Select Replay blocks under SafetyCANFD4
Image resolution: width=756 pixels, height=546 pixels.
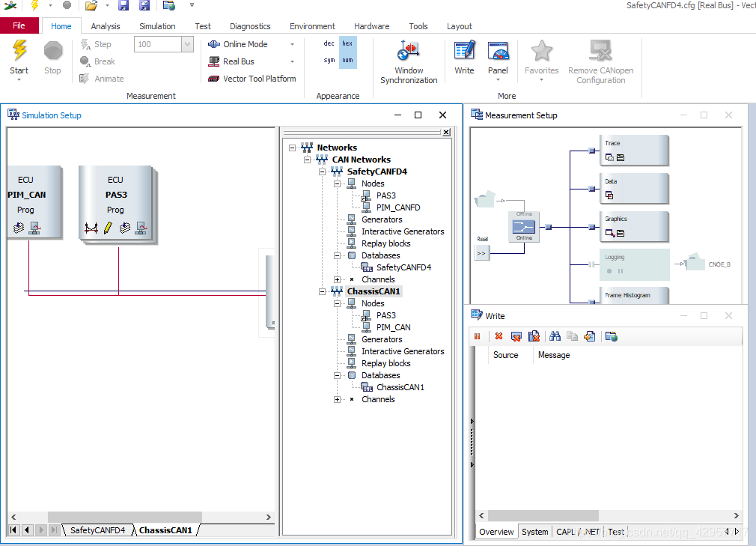pyautogui.click(x=385, y=243)
